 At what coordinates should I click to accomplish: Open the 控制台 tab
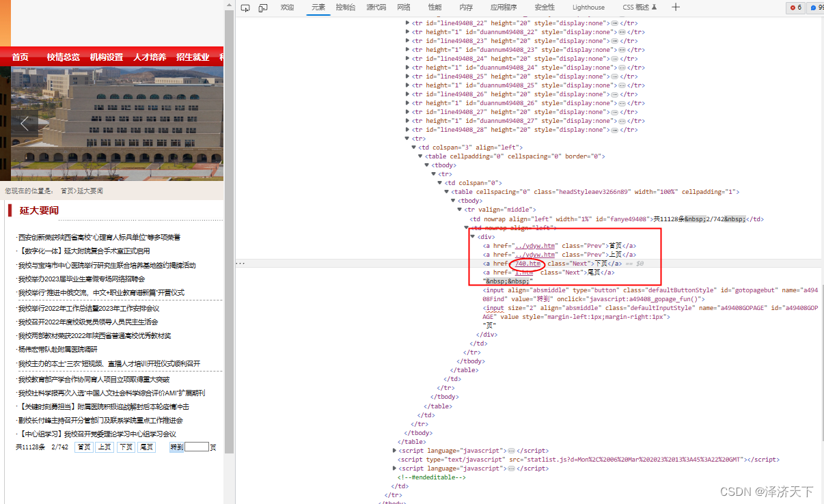coord(346,8)
